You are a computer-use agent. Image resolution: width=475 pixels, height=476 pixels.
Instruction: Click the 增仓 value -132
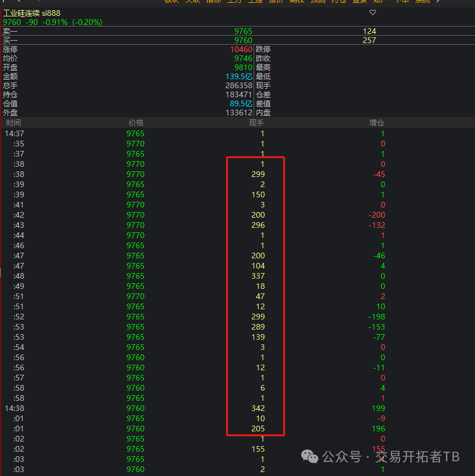[x=377, y=225]
